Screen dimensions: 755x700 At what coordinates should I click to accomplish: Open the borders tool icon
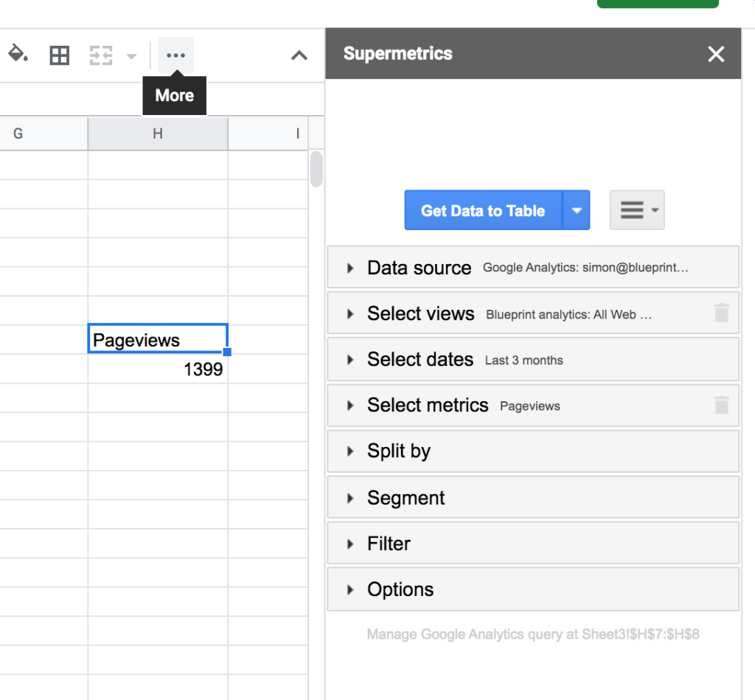coord(60,55)
